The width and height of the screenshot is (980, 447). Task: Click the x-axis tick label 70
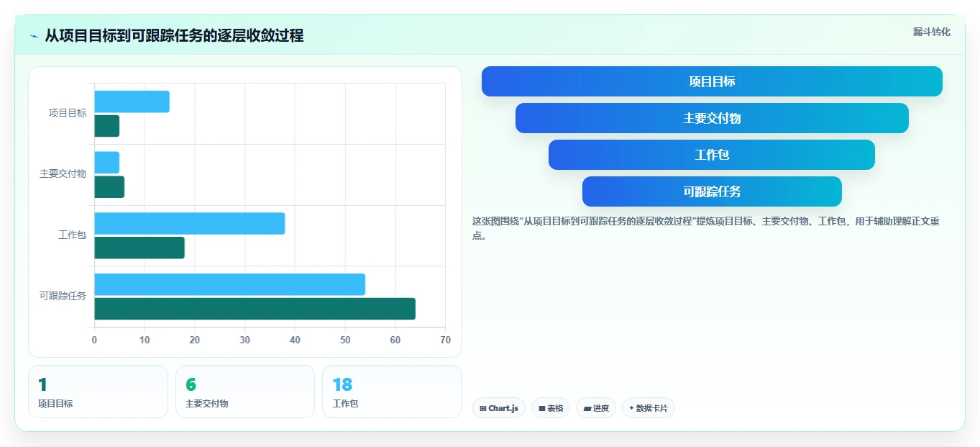point(446,340)
